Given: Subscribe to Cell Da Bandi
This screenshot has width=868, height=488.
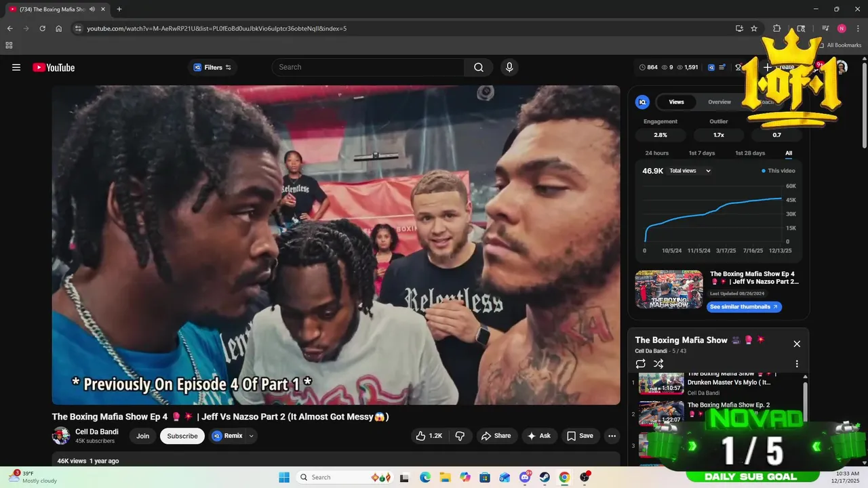Looking at the screenshot, I should pyautogui.click(x=182, y=436).
